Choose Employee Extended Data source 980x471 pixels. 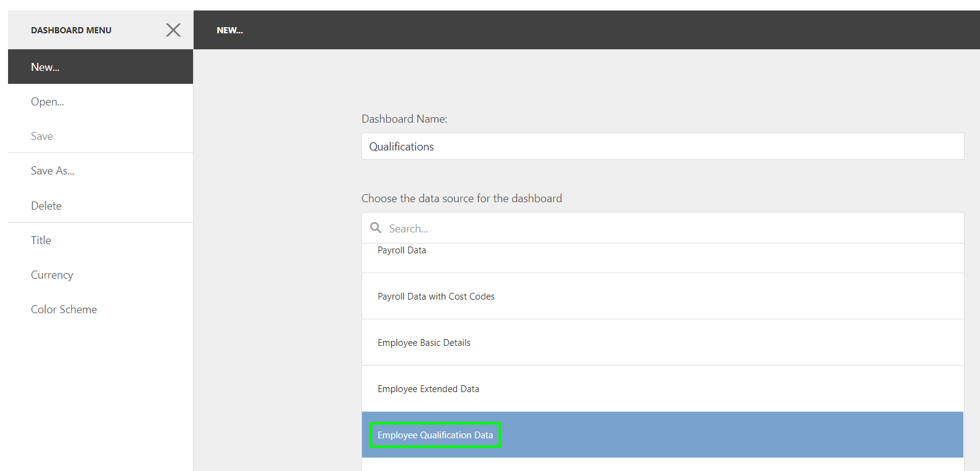[662, 388]
